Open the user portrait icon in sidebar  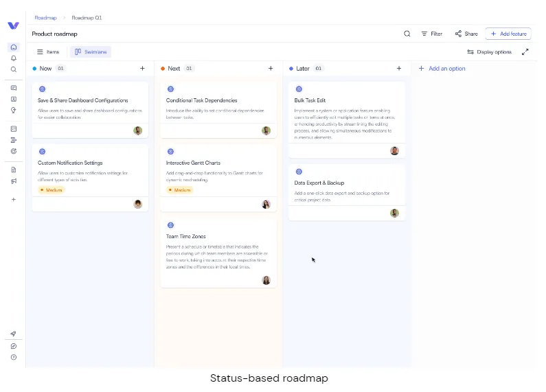[x=14, y=99]
